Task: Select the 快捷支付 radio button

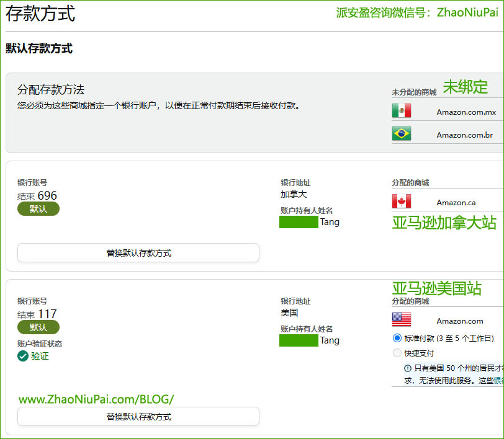Action: pyautogui.click(x=397, y=353)
